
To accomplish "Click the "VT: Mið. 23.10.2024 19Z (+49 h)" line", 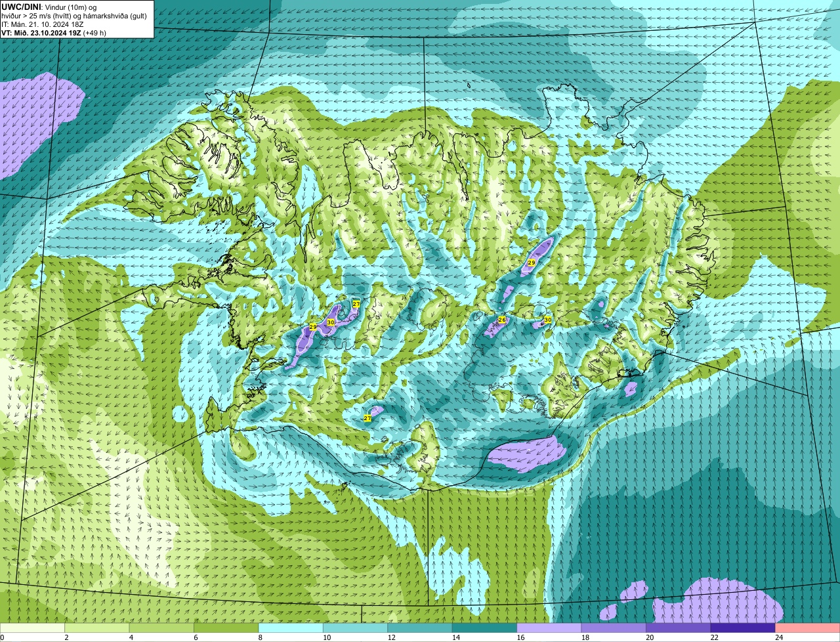I will point(54,32).
